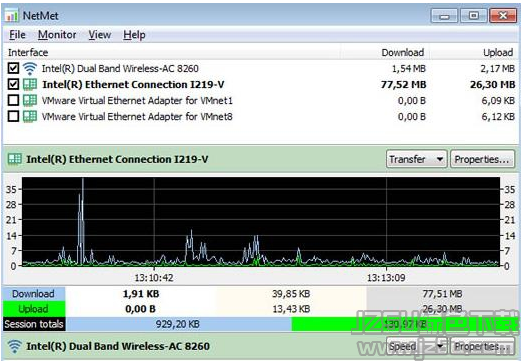Enable the VMnet8 adapter checkbox
521x361 pixels.
pos(13,116)
